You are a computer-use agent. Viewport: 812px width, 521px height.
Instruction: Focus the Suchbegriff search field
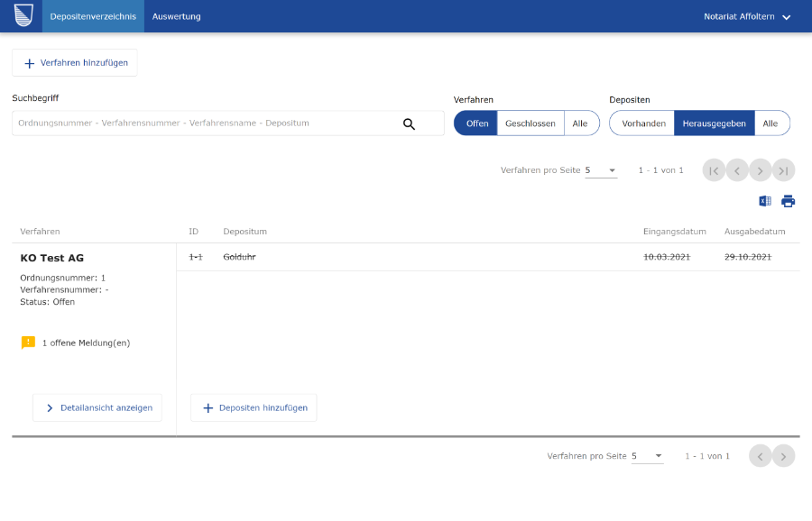(228, 123)
